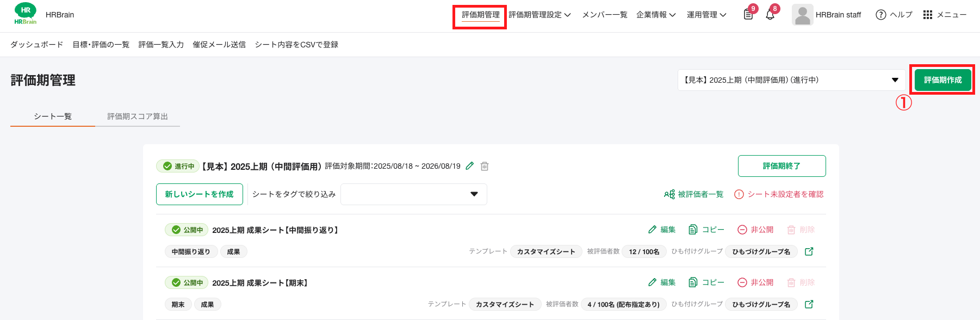
Task: Click the title 2025上期 成果シート【中間振り返り】
Action: click(276, 230)
